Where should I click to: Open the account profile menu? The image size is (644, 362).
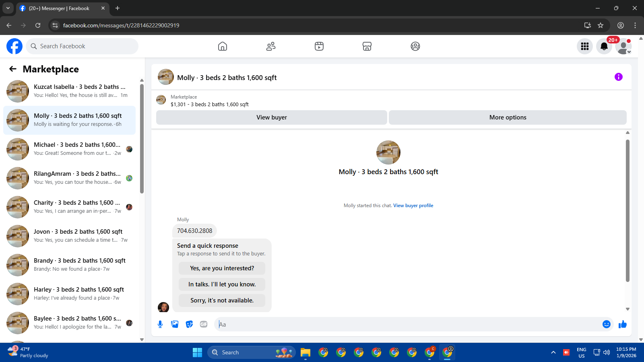pyautogui.click(x=623, y=46)
